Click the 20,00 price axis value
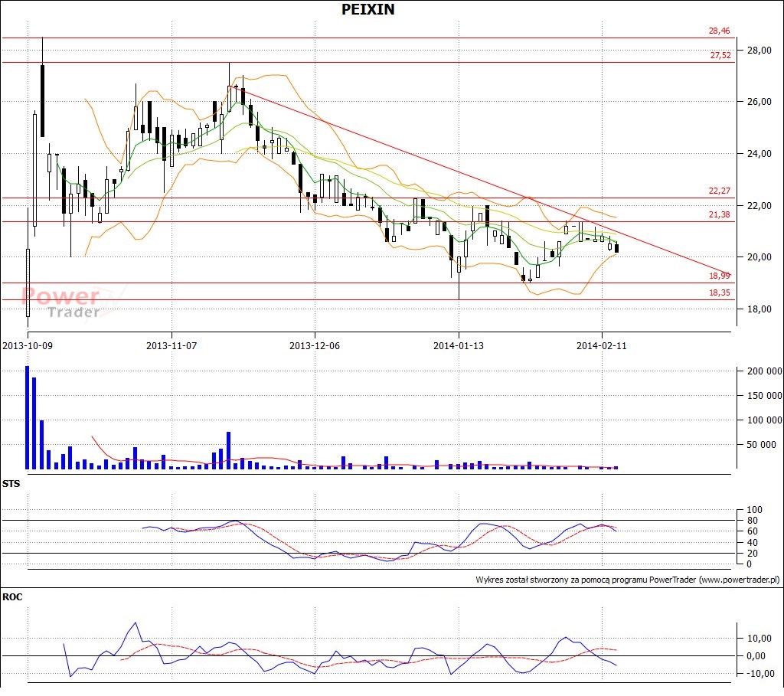 coord(759,257)
